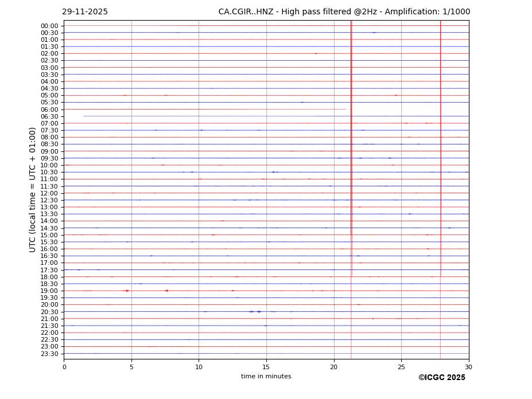The image size is (532, 399).
Task: Click the 20:30 row time label
Action: [49, 312]
